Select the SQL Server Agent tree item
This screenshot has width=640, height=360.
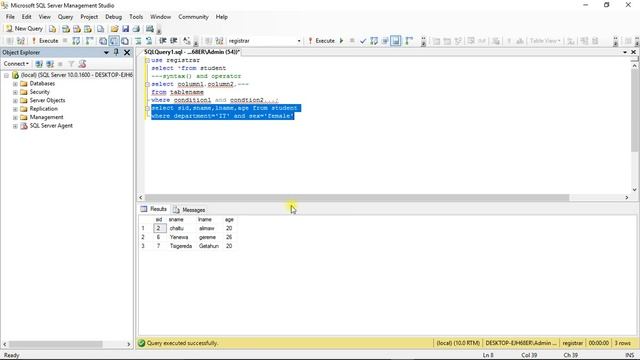point(51,126)
